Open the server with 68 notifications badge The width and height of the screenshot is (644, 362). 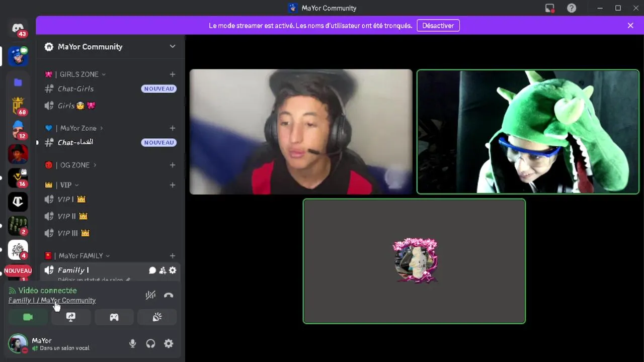[x=18, y=106]
